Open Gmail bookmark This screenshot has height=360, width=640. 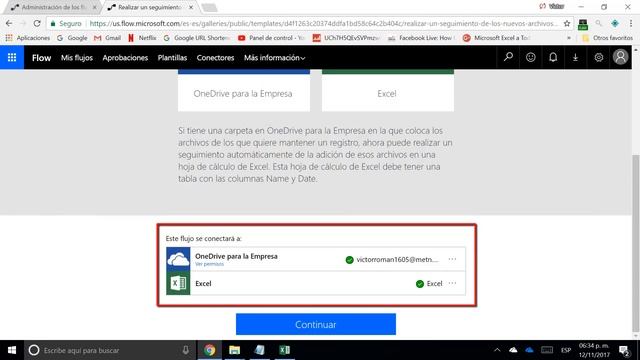click(x=107, y=38)
